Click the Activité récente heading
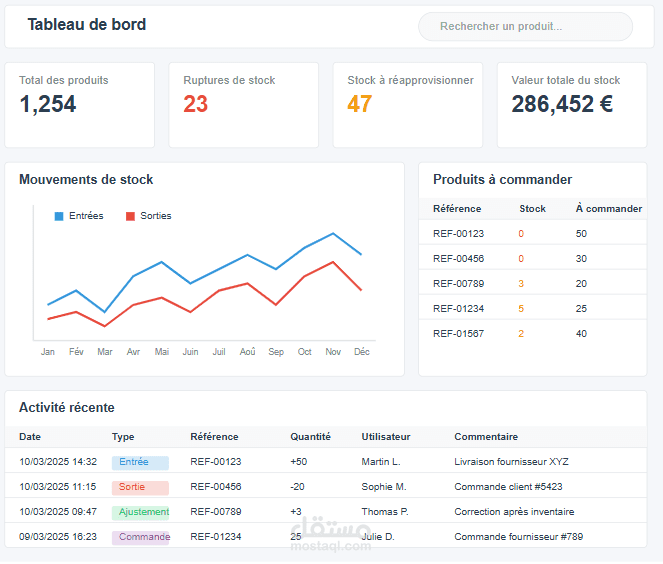 pyautogui.click(x=67, y=408)
